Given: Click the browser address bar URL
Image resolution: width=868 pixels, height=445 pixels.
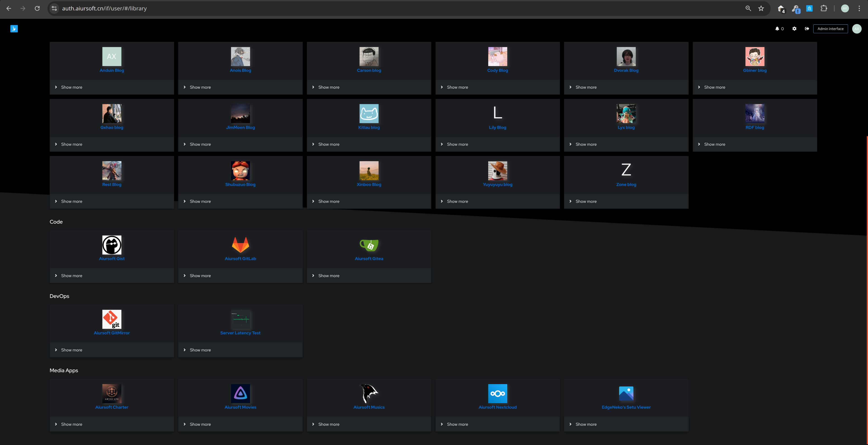Looking at the screenshot, I should pyautogui.click(x=104, y=8).
